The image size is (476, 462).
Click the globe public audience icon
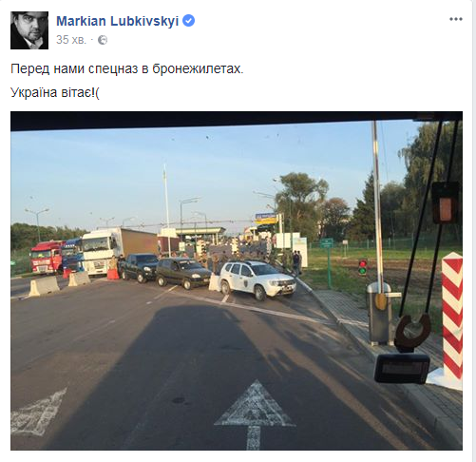click(103, 40)
